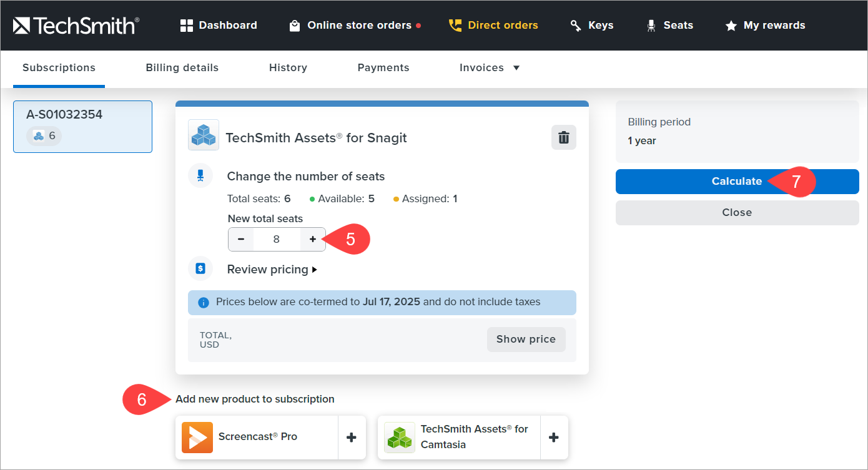Add TechSmith Assets for Camtasia with plus
Screen dimensions: 868x470
553,438
